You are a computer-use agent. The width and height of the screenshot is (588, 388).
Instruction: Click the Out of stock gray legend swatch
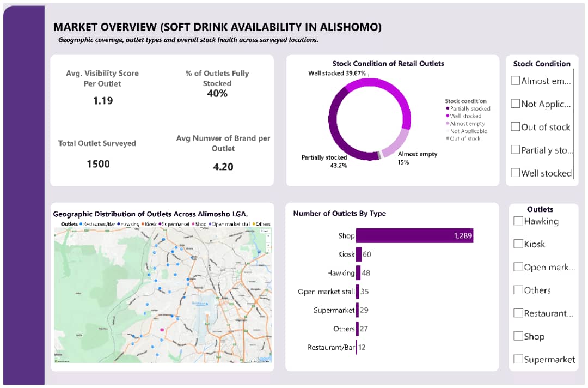[448, 138]
